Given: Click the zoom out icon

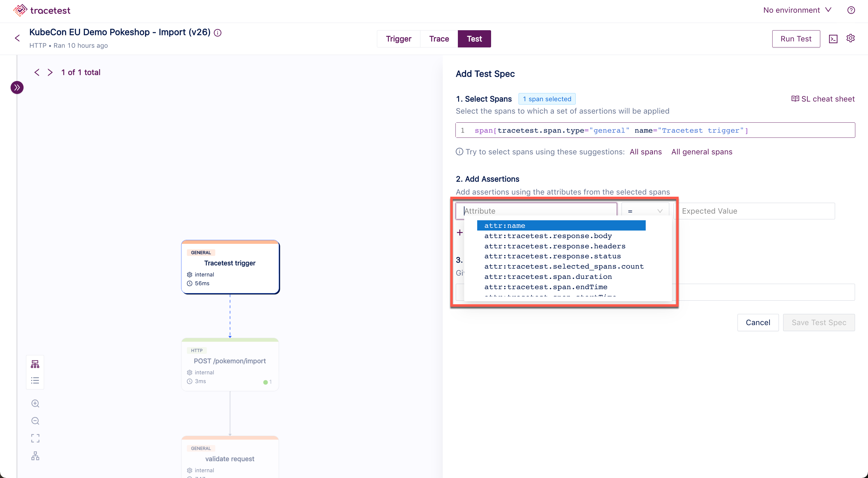Looking at the screenshot, I should 35,421.
